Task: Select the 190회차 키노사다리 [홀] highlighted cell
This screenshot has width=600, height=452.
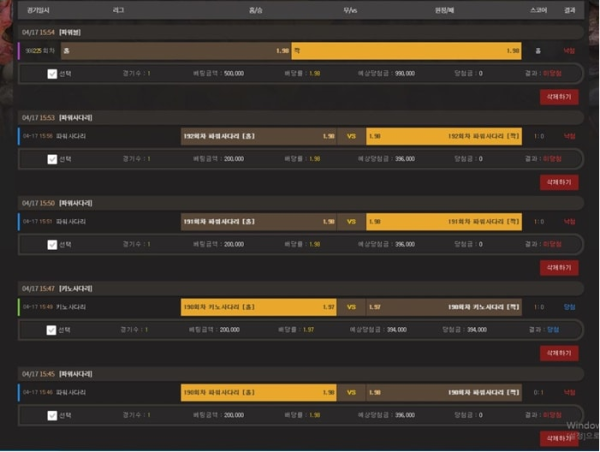Action: pos(258,307)
